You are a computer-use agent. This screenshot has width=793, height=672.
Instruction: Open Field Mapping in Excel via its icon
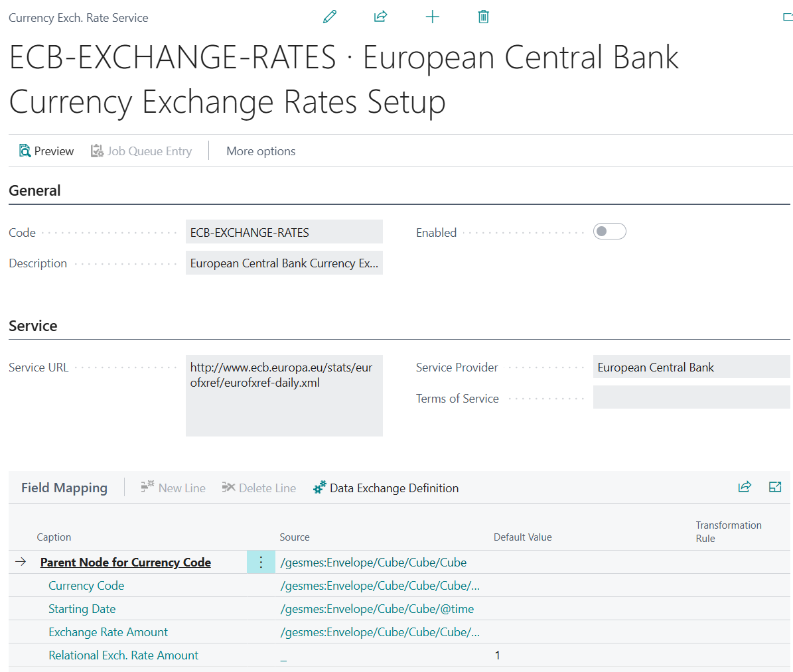775,486
